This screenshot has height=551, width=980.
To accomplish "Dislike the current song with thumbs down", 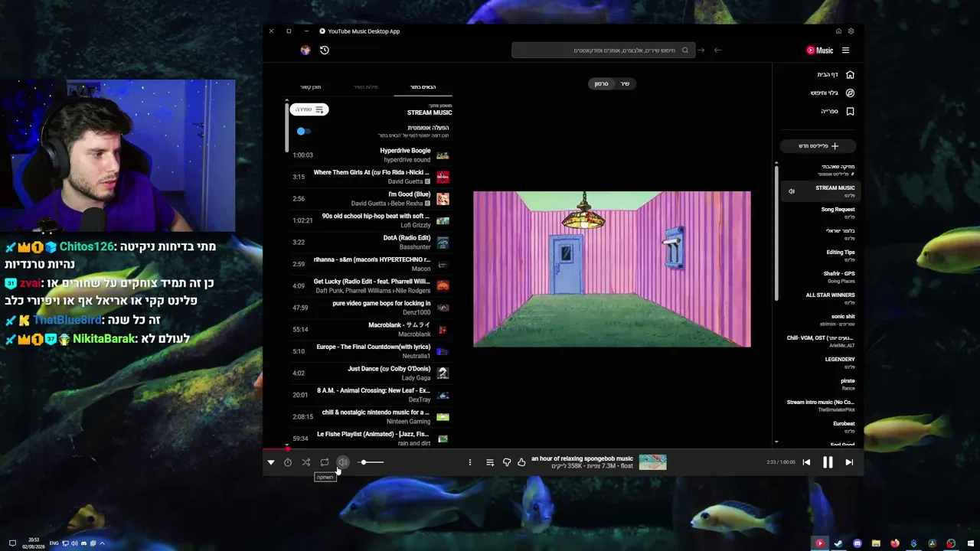I will pyautogui.click(x=507, y=462).
